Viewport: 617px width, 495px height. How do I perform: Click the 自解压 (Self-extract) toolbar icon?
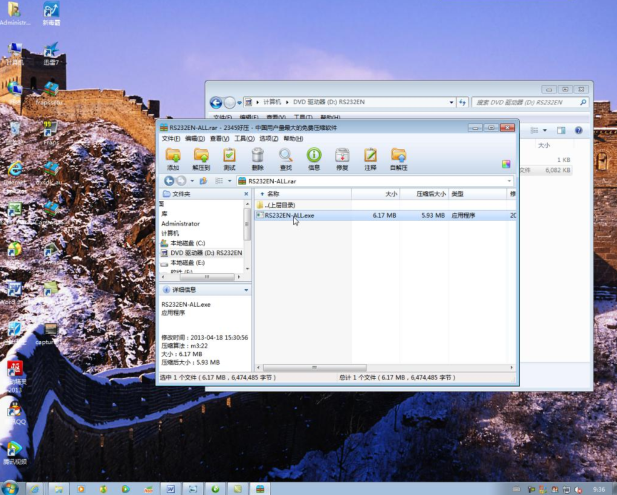[399, 159]
